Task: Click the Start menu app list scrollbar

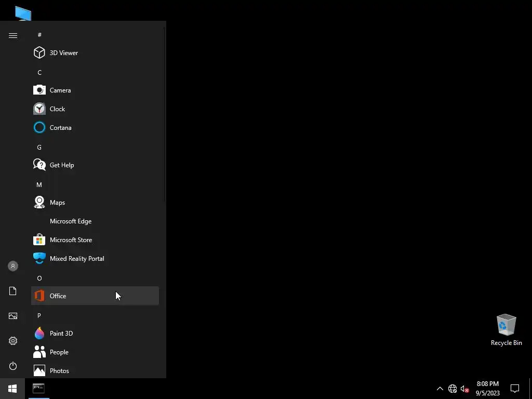Action: [x=165, y=114]
